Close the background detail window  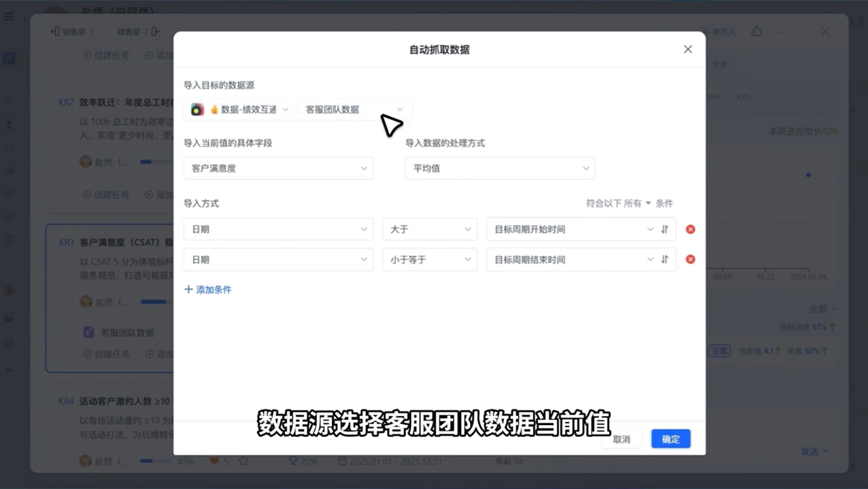pos(825,32)
